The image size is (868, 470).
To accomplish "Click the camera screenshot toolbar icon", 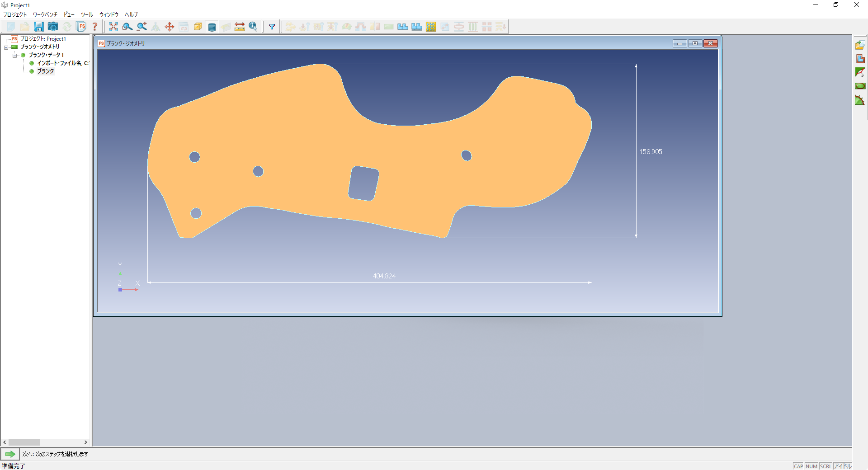I will click(53, 27).
